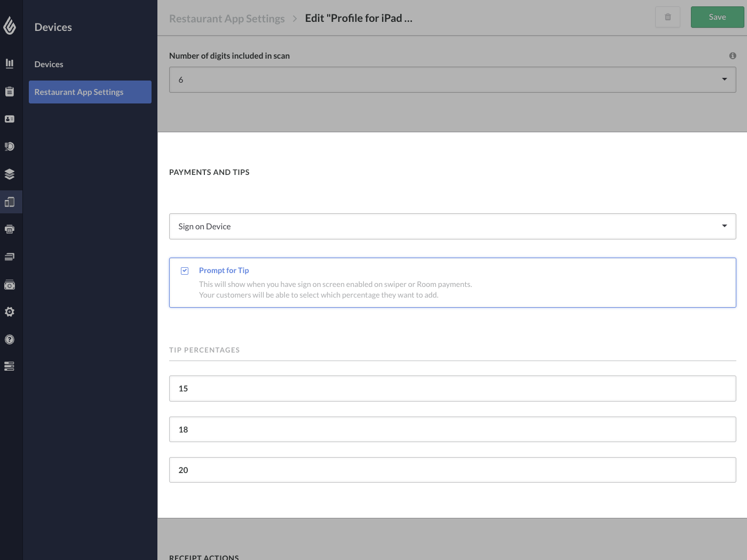Open the clipboard icon in sidebar
The width and height of the screenshot is (747, 560).
point(10,91)
